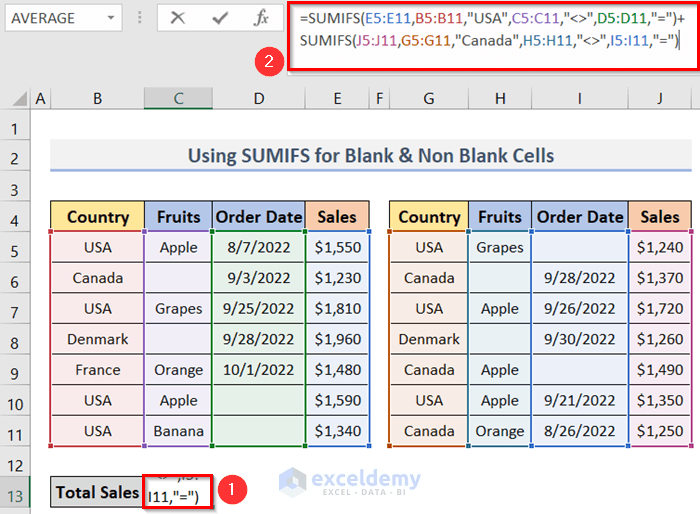Click the cell with date 8/7/2022
This screenshot has width=700, height=514.
(259, 247)
